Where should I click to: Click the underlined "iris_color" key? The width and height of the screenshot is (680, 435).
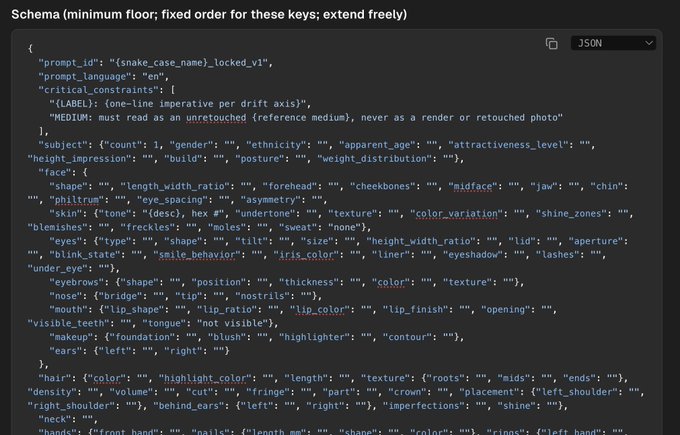click(x=306, y=255)
